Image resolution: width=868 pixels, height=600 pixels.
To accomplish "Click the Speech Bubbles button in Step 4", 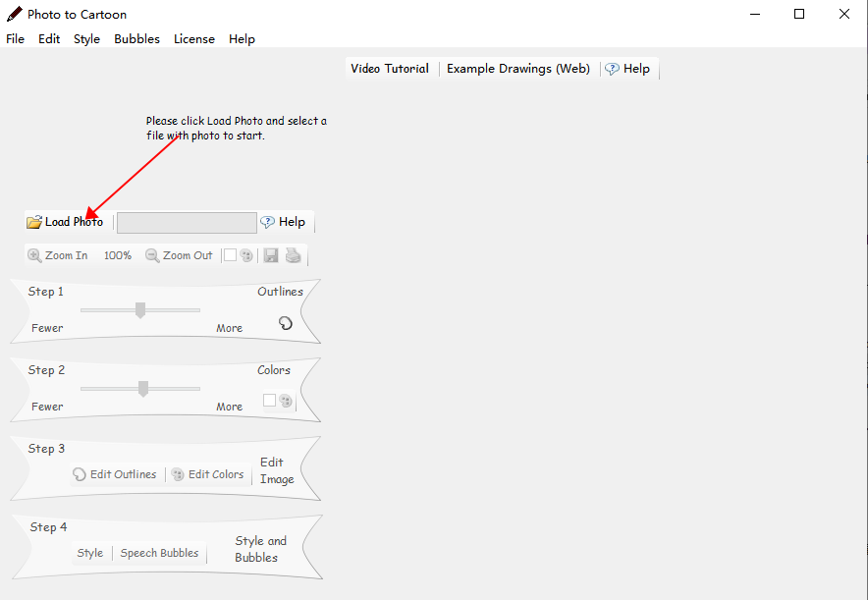I will pos(159,553).
